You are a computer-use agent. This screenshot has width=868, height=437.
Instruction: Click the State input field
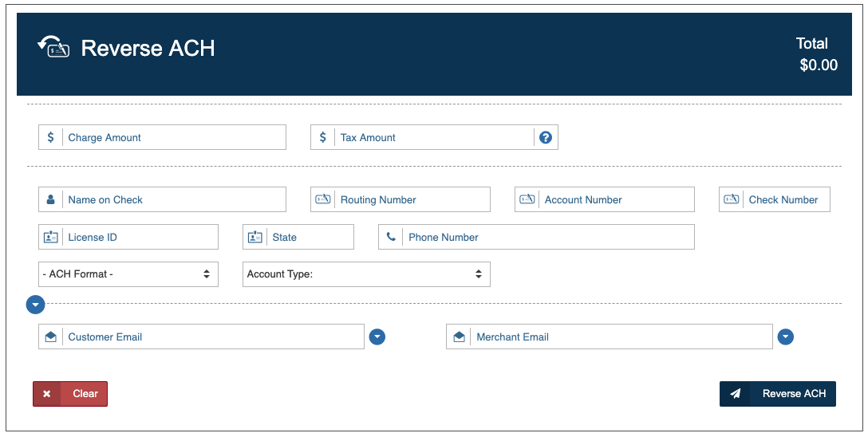click(310, 237)
